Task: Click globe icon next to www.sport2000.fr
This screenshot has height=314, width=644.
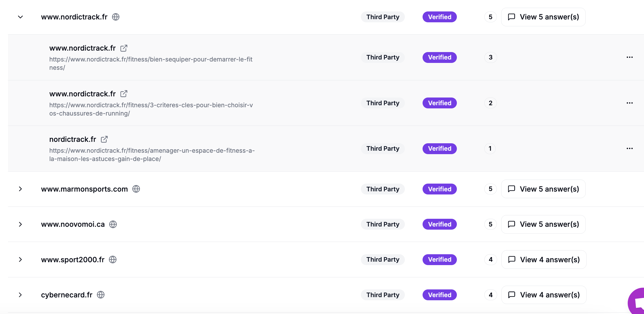Action: [x=113, y=260]
